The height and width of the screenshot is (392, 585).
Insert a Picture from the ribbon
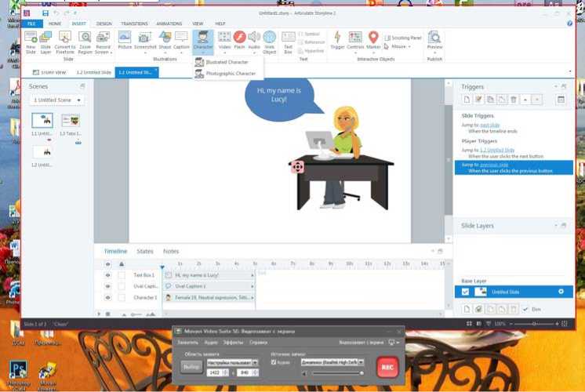tap(125, 40)
